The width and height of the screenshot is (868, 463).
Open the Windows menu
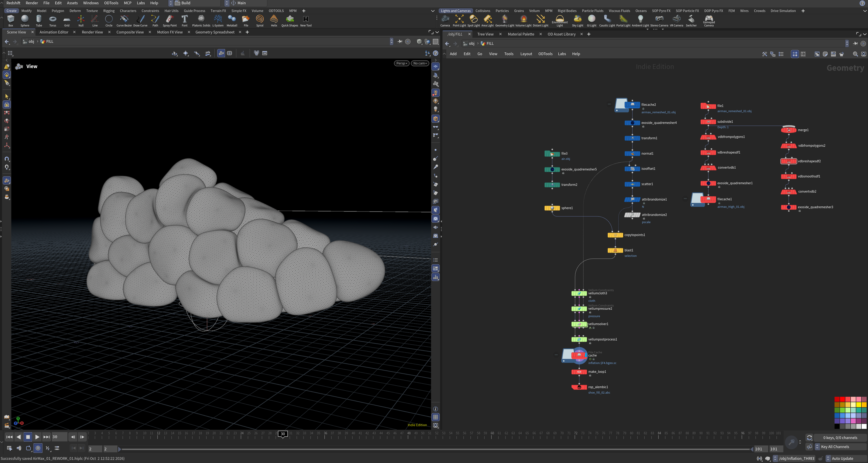tap(91, 3)
